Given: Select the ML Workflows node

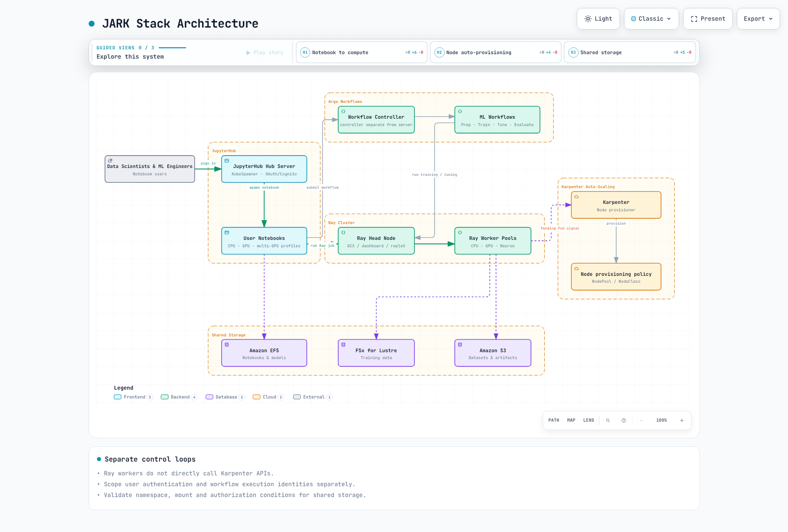Looking at the screenshot, I should 497,120.
